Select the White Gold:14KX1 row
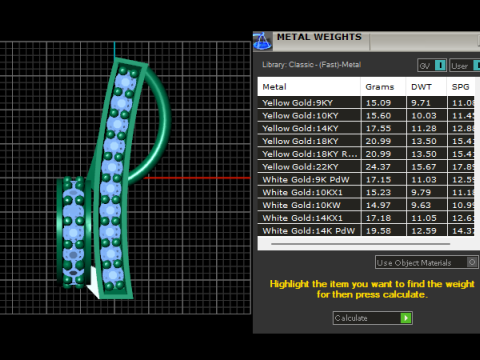Image resolution: width=480 pixels, height=360 pixels. [366, 218]
